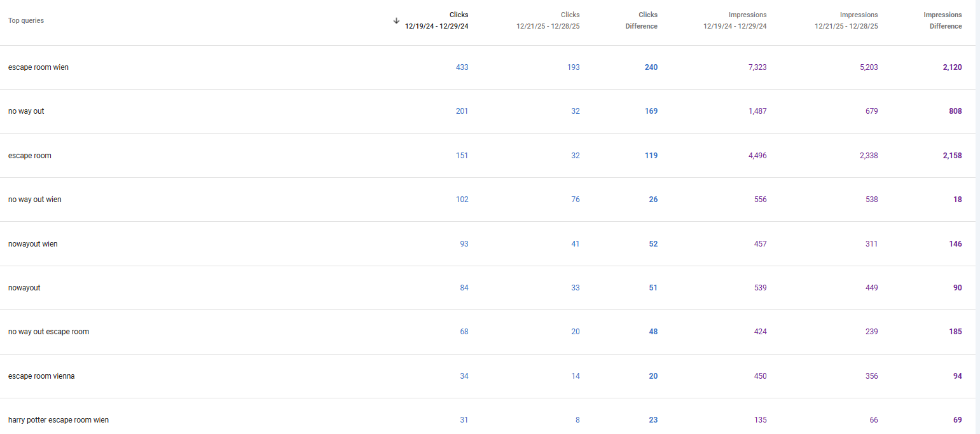The height and width of the screenshot is (434, 980).
Task: Select the "no way out" query row
Action: (26, 111)
